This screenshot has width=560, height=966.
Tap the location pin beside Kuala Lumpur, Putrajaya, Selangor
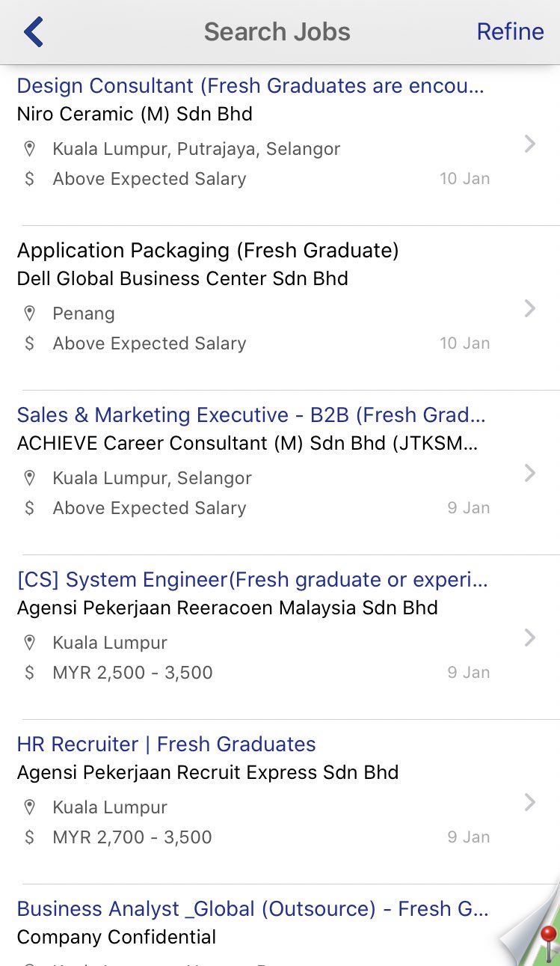[x=30, y=149]
